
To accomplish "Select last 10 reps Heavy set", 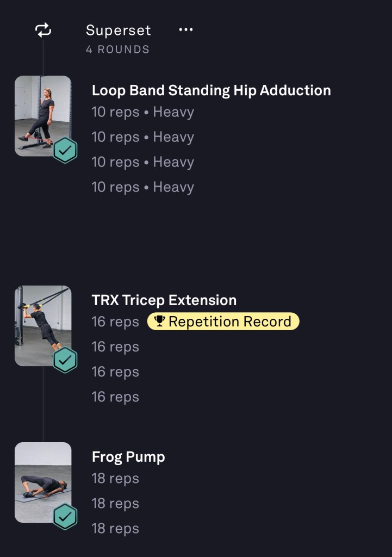I will click(142, 187).
